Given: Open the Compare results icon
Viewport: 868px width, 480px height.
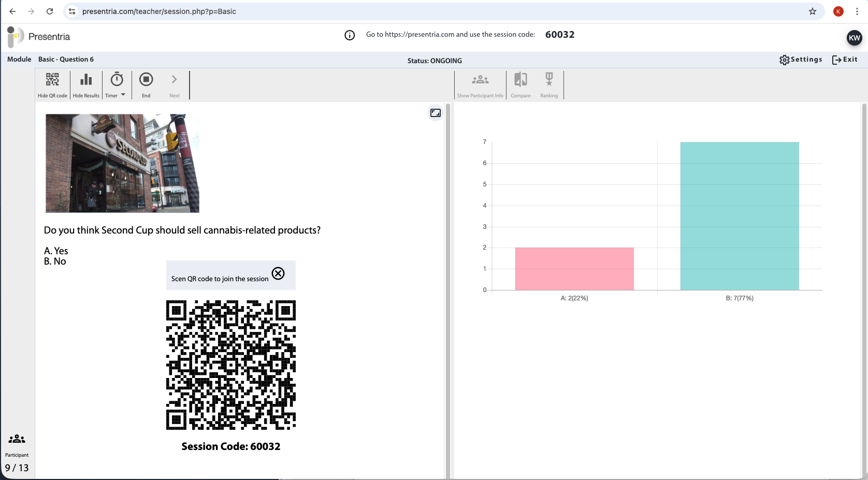Looking at the screenshot, I should (x=520, y=80).
